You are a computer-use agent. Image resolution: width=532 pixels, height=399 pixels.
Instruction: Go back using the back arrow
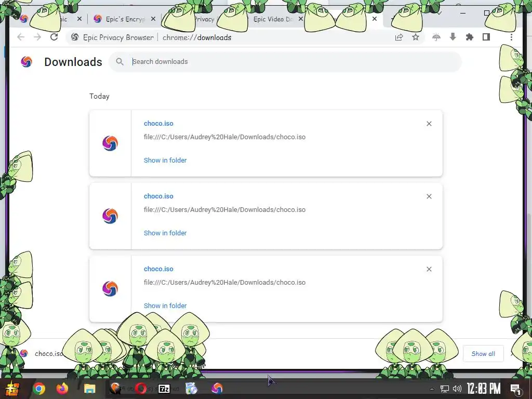21,37
